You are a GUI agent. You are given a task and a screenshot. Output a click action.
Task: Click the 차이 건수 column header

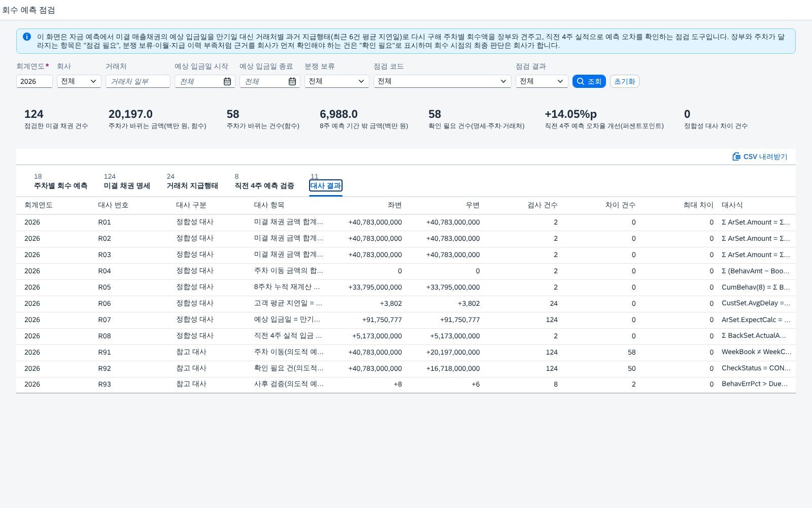pos(620,205)
